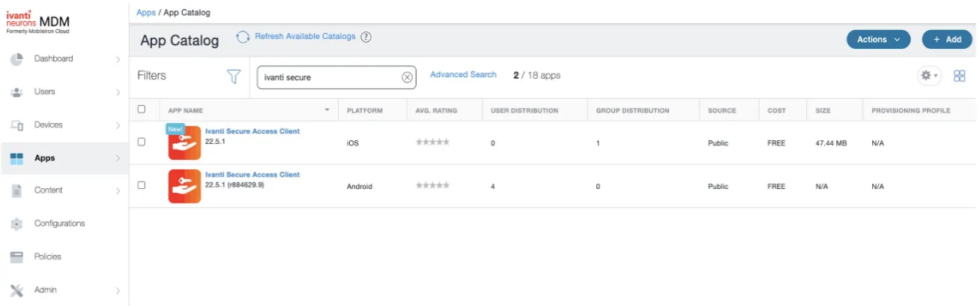Viewport: 980px width, 306px height.
Task: Clear the search with the X icon
Action: tap(407, 77)
